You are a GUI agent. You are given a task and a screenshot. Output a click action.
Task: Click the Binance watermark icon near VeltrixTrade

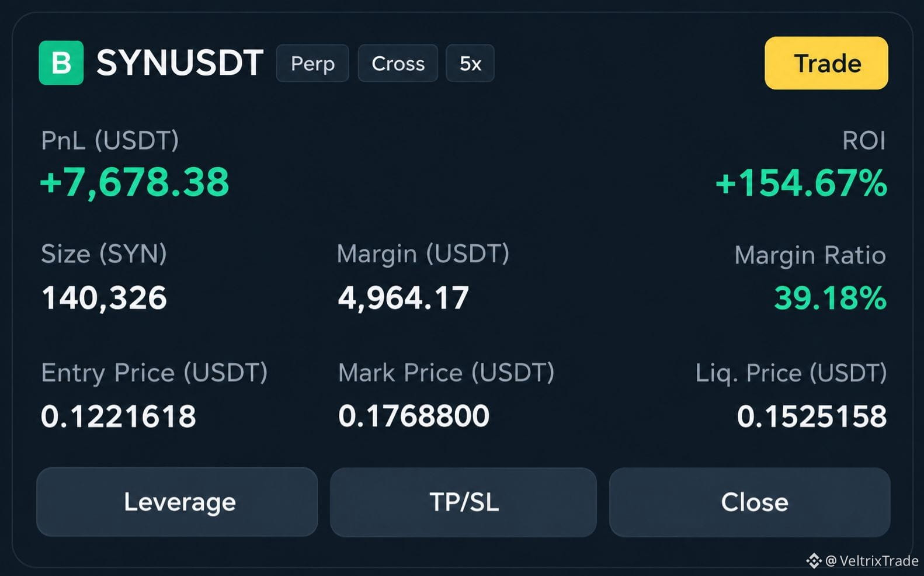click(x=814, y=561)
